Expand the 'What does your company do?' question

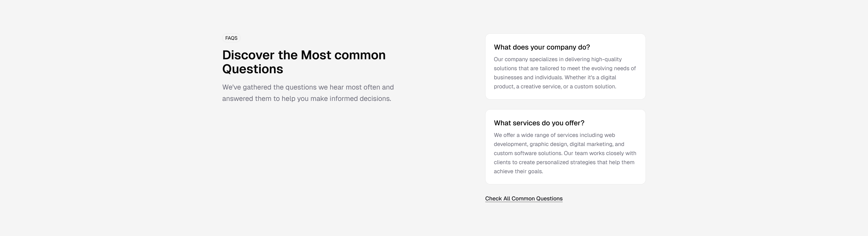click(x=542, y=47)
